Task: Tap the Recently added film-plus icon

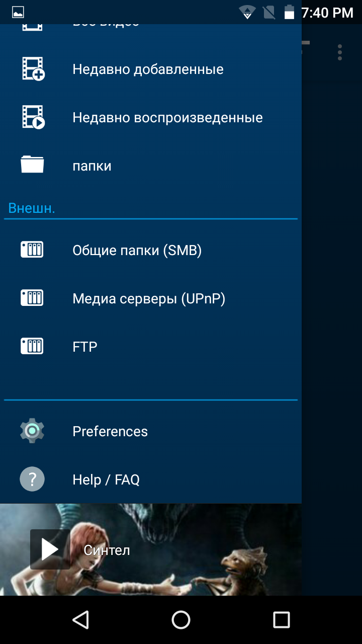Action: pos(33,69)
